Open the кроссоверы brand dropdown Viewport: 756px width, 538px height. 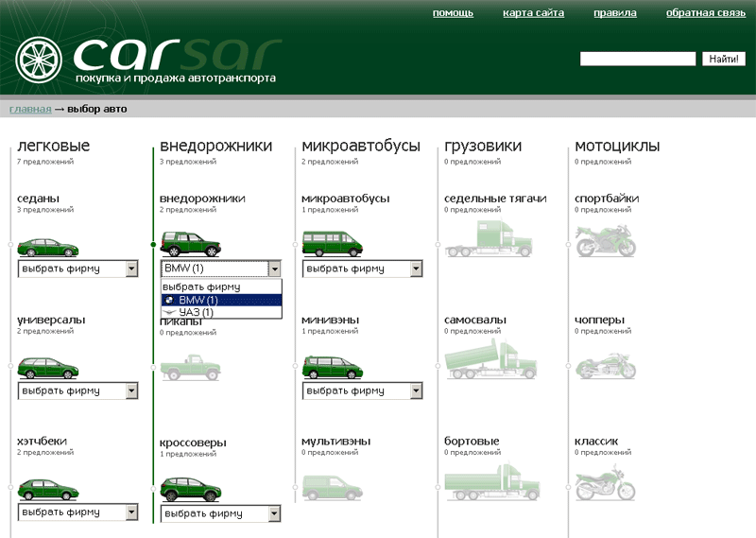(221, 513)
